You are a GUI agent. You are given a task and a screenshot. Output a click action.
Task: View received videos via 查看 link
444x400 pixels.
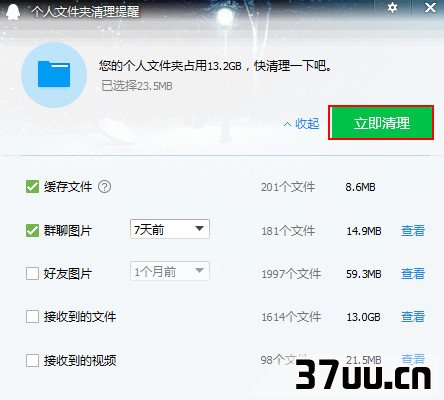click(x=413, y=359)
